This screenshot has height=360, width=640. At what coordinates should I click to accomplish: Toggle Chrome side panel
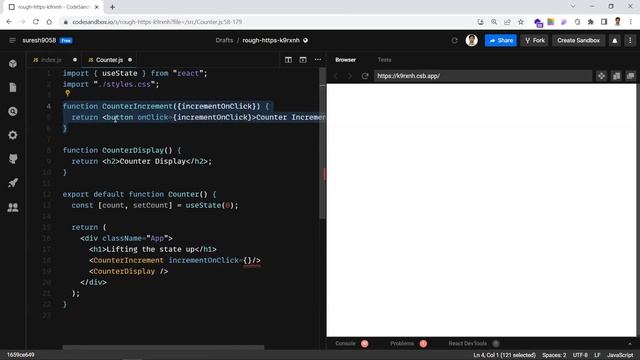pos(604,22)
